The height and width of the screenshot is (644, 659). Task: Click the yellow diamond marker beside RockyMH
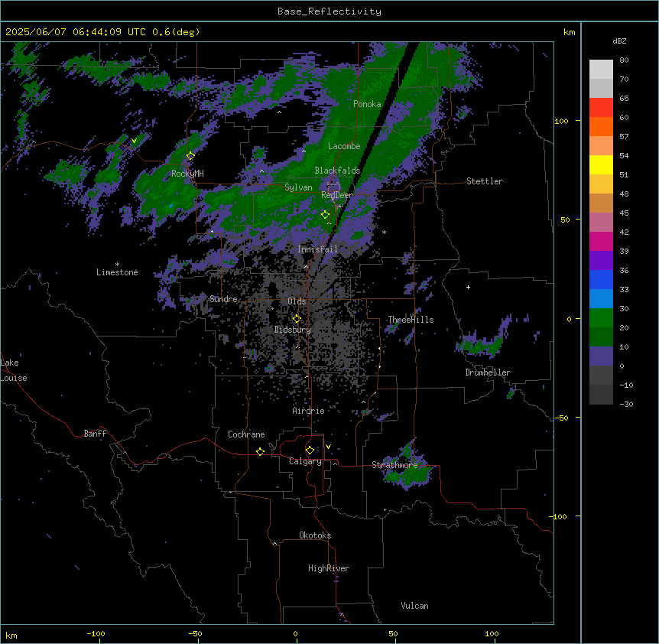tap(190, 156)
